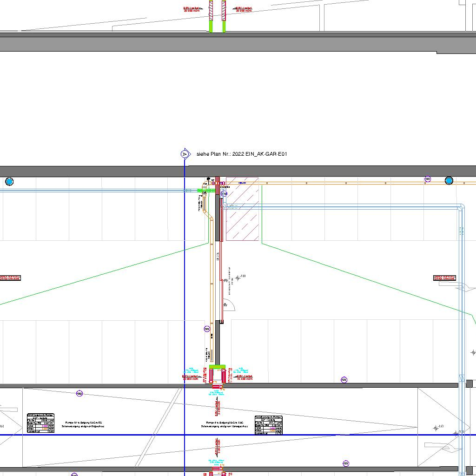Select the 16 500 m³/h airflow label
This screenshot has width=476, height=476.
[245, 378]
